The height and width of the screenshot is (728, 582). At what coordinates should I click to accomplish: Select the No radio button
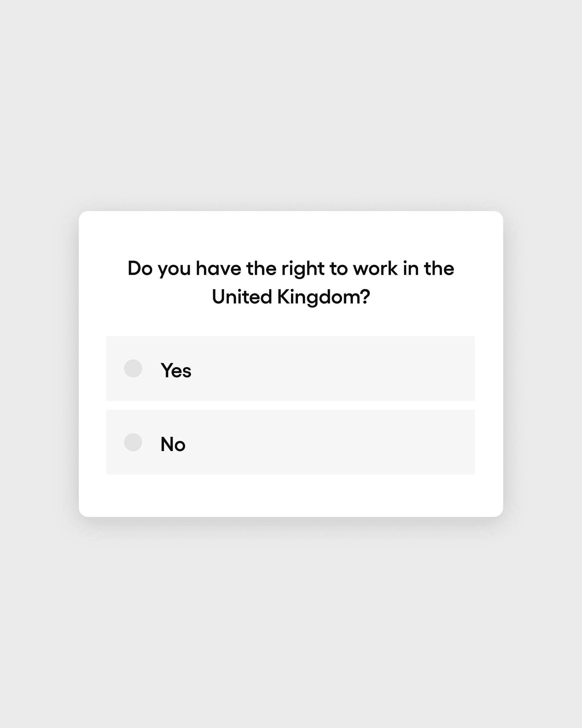133,442
